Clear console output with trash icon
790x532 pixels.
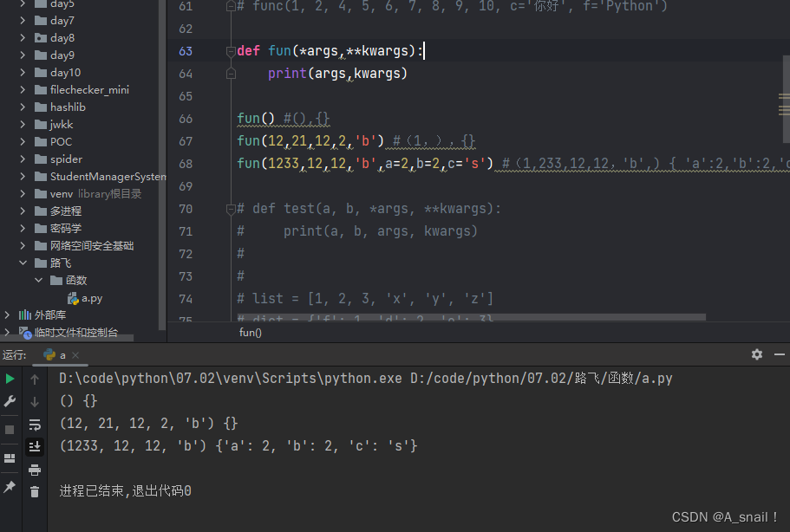click(35, 492)
